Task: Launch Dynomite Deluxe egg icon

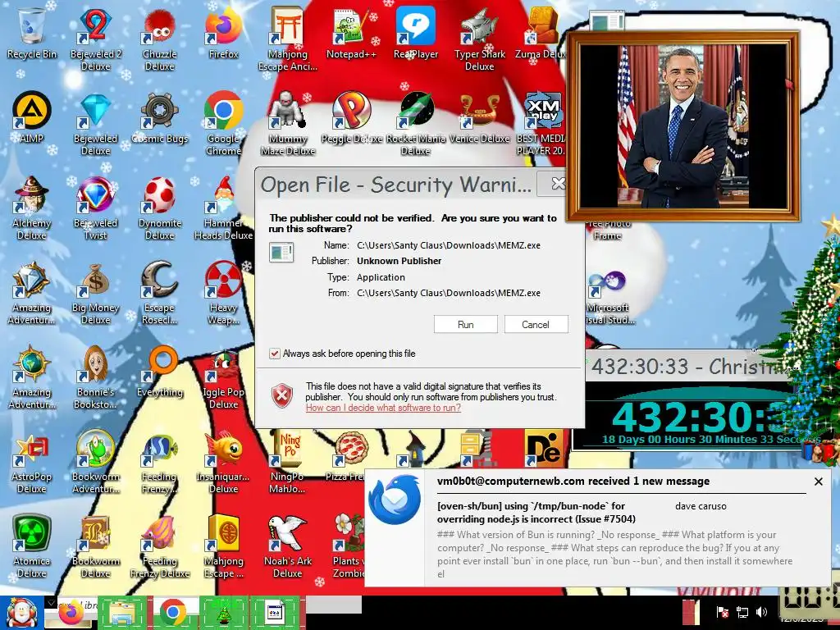Action: (x=160, y=208)
